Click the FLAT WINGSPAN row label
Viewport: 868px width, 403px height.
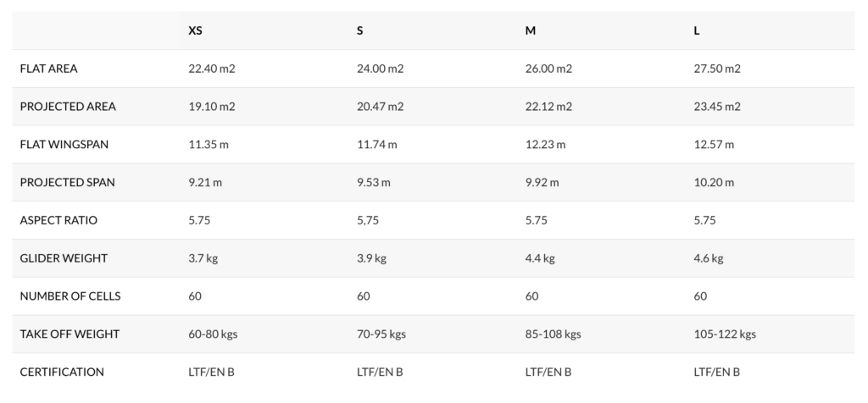tap(64, 144)
